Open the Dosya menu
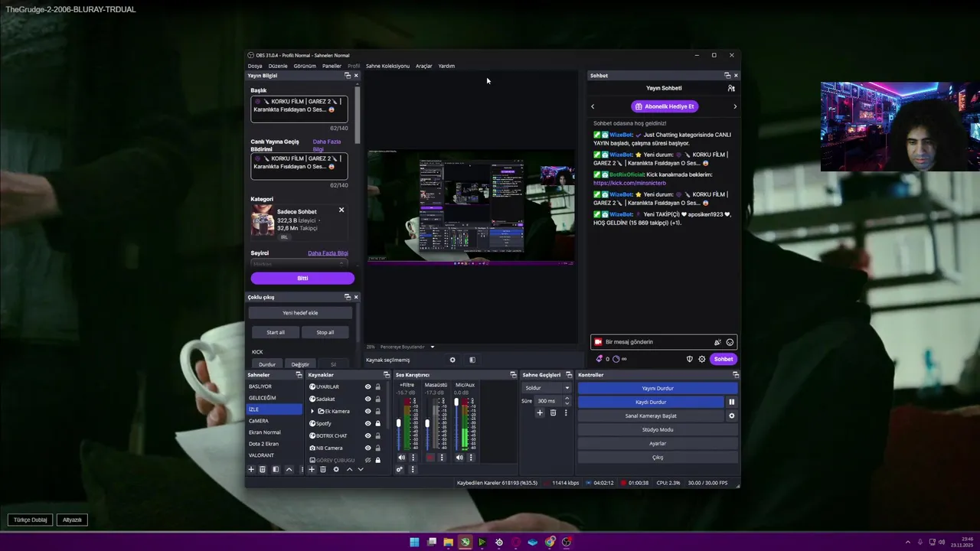Image resolution: width=980 pixels, height=551 pixels. 255,66
